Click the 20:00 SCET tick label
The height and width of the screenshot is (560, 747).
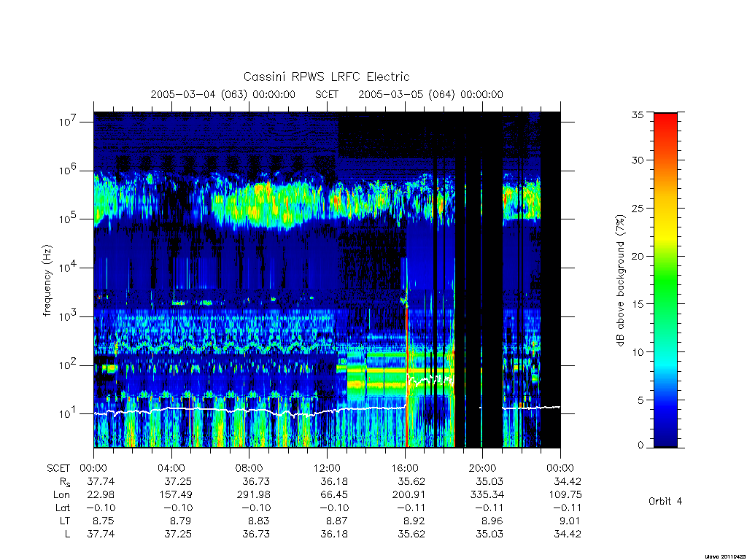(x=482, y=468)
